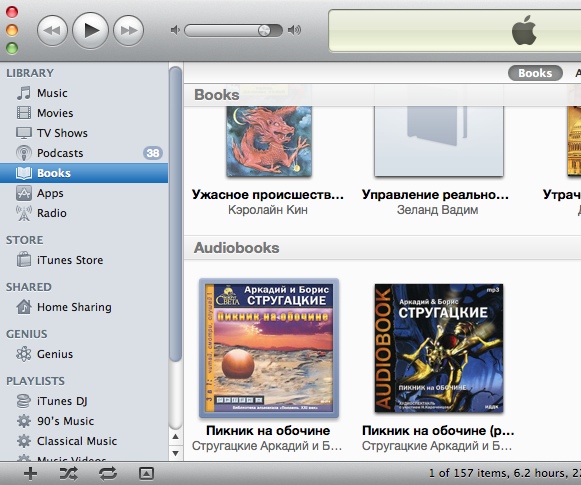Screen dimensions: 581x485
Task: Select the blank placeholder book cover
Action: 439,141
